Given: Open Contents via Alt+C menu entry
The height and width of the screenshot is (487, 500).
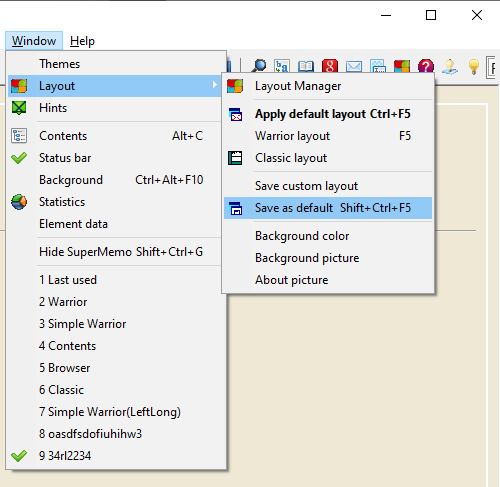Looking at the screenshot, I should 115,136.
